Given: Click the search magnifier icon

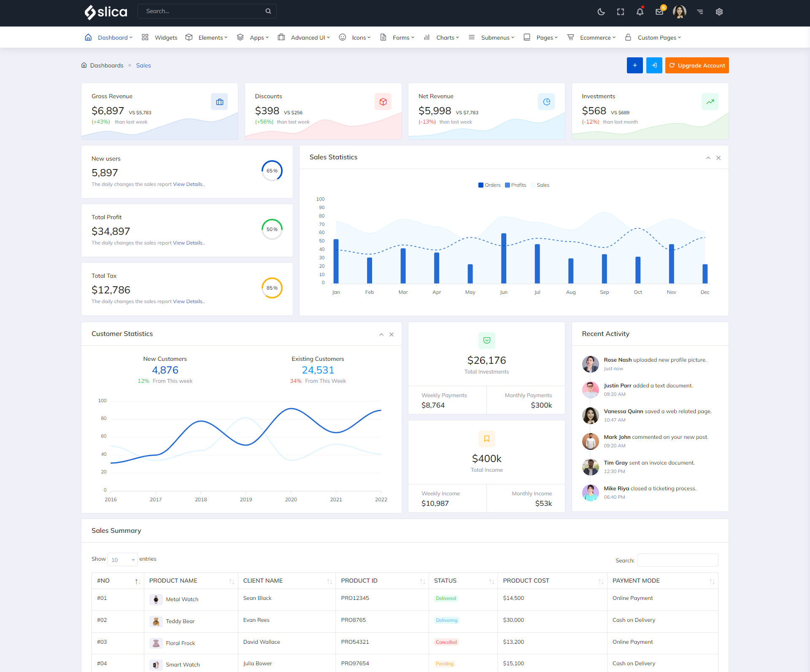Looking at the screenshot, I should 268,11.
